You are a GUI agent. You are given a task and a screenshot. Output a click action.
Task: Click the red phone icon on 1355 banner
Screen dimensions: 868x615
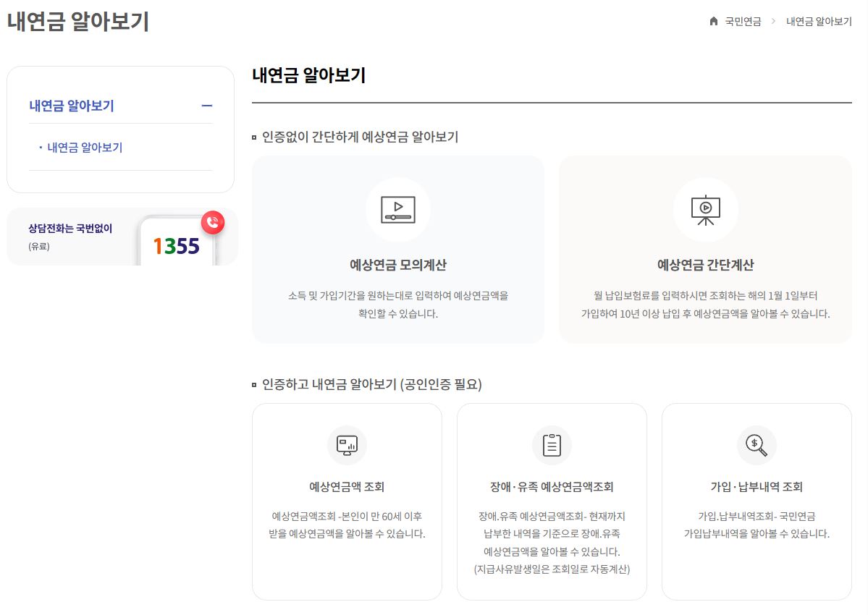(x=213, y=222)
